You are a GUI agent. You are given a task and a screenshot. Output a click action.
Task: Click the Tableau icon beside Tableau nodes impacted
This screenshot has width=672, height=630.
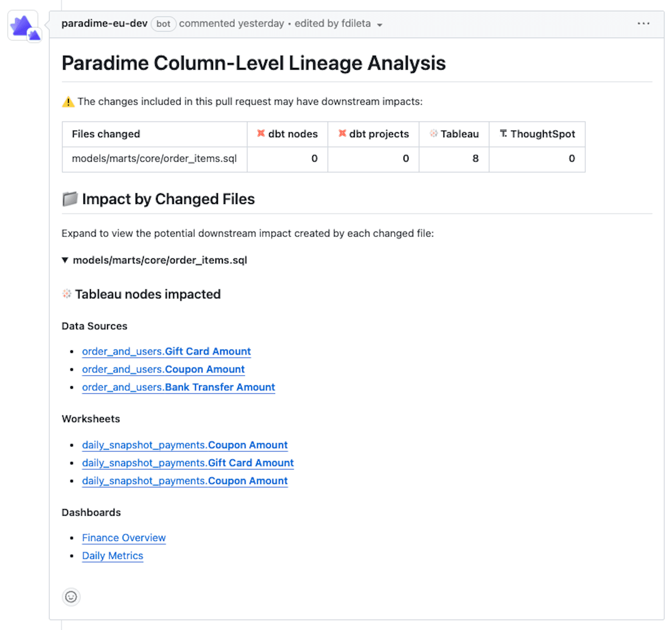pos(66,294)
